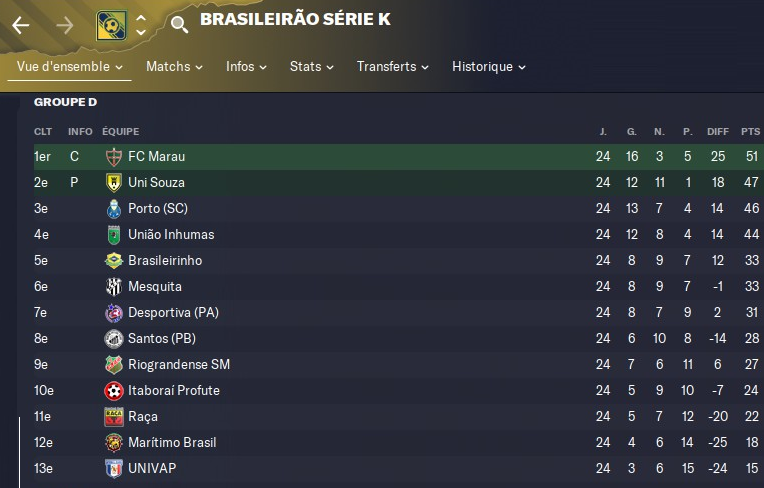Click the Brasileirinho club crest

113,261
